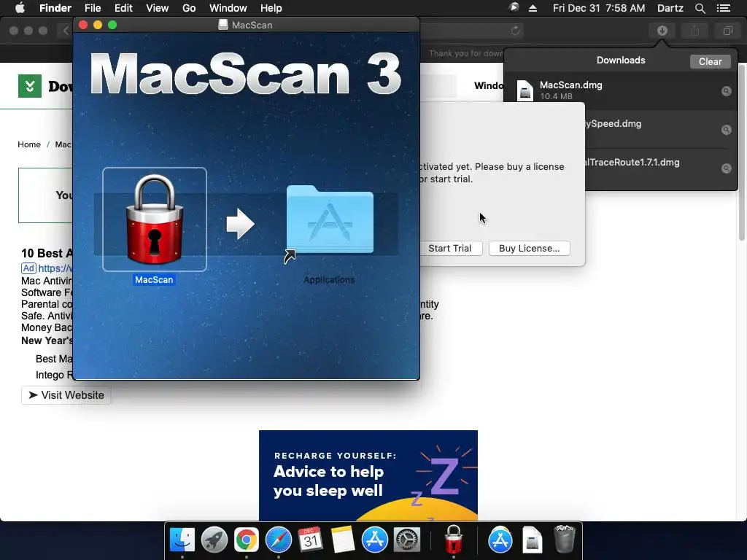The width and height of the screenshot is (747, 560).
Task: Open Finder from the Dock
Action: click(182, 540)
